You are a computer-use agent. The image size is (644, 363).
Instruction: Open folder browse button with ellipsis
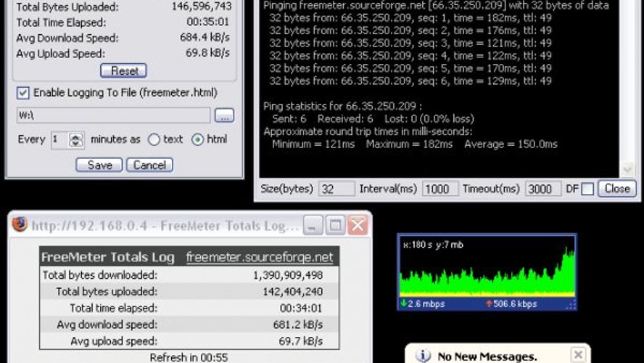click(225, 115)
